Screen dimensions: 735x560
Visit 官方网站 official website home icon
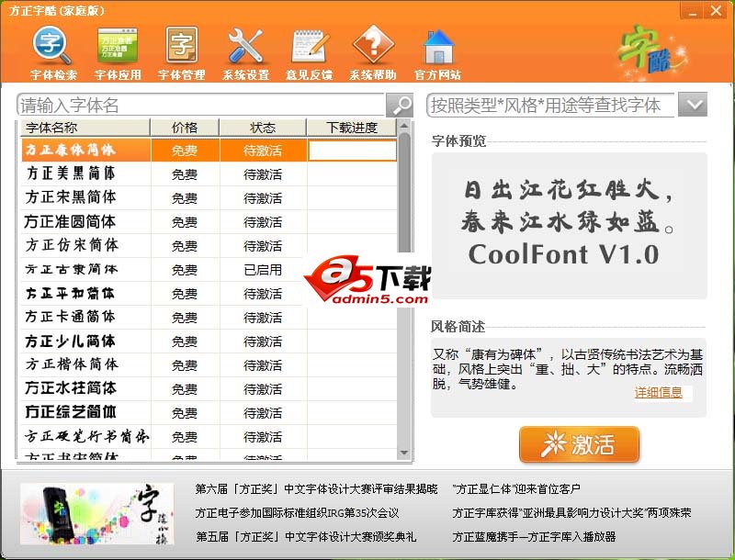tap(437, 54)
